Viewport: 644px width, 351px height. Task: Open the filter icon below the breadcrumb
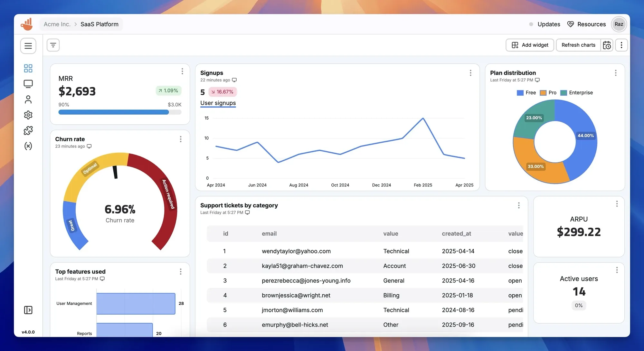pos(53,45)
